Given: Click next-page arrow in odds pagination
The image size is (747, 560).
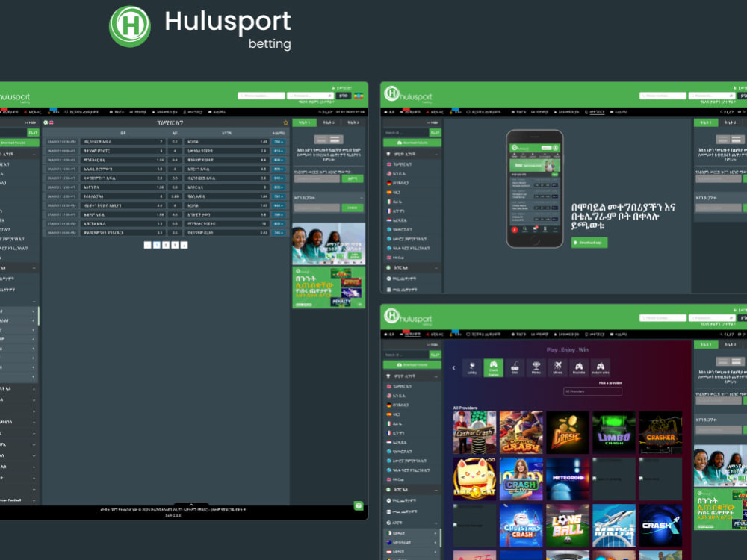Looking at the screenshot, I should point(185,245).
